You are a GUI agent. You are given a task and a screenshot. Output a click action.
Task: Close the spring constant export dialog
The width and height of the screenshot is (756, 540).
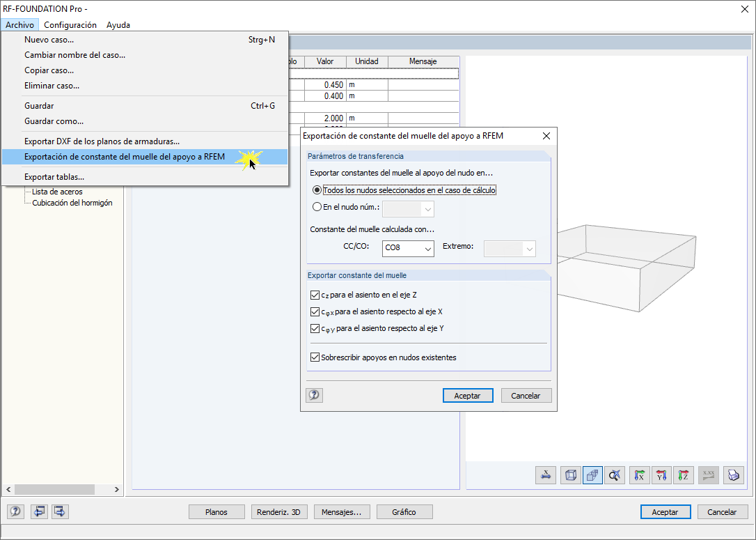coord(546,136)
